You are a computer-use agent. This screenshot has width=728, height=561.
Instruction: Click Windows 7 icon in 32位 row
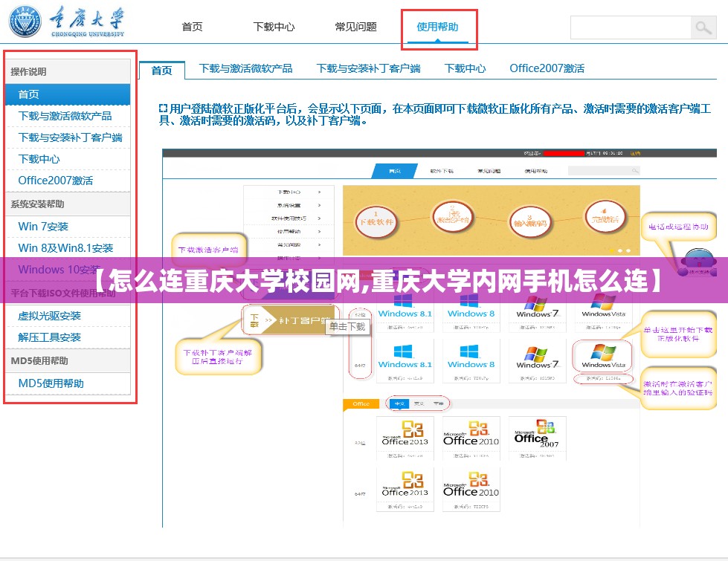[x=537, y=306]
